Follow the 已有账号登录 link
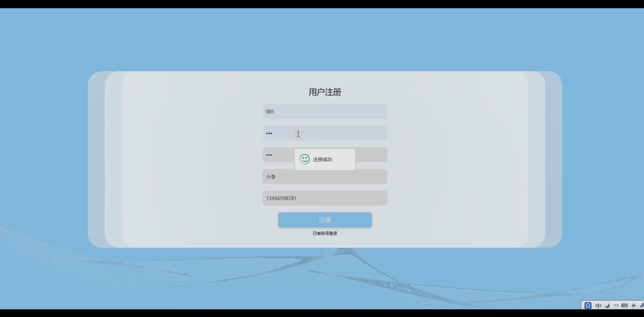 pos(325,233)
